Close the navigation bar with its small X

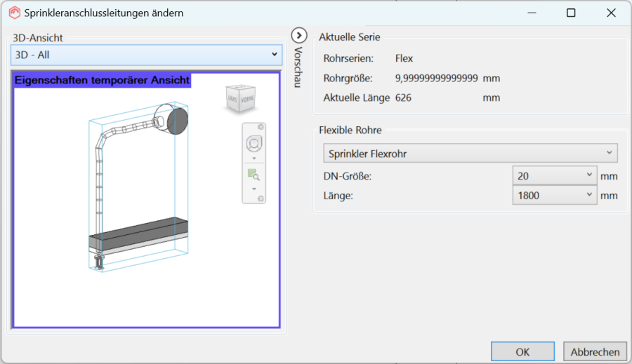click(261, 127)
